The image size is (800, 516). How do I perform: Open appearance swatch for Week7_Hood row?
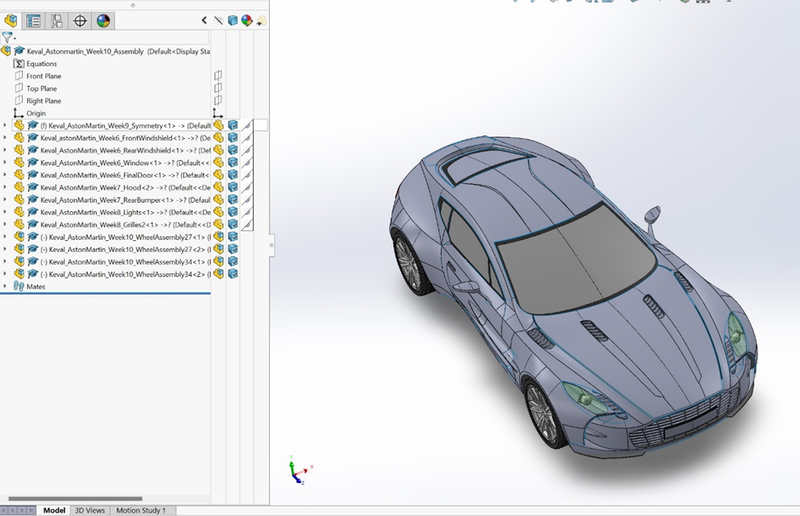tap(247, 187)
